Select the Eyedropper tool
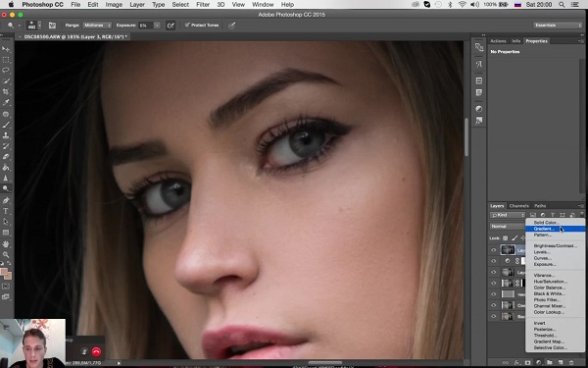Viewport: 588px width, 368px height. (6, 102)
